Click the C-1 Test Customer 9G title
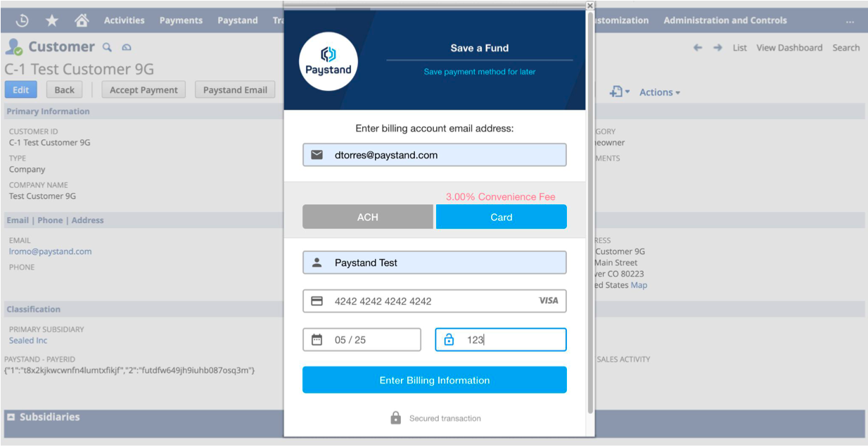The width and height of the screenshot is (868, 447). (x=79, y=69)
